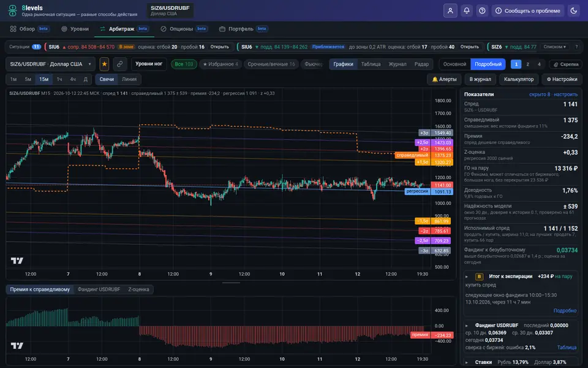Expand the Фандинг USDRUBF section

pyautogui.click(x=467, y=326)
